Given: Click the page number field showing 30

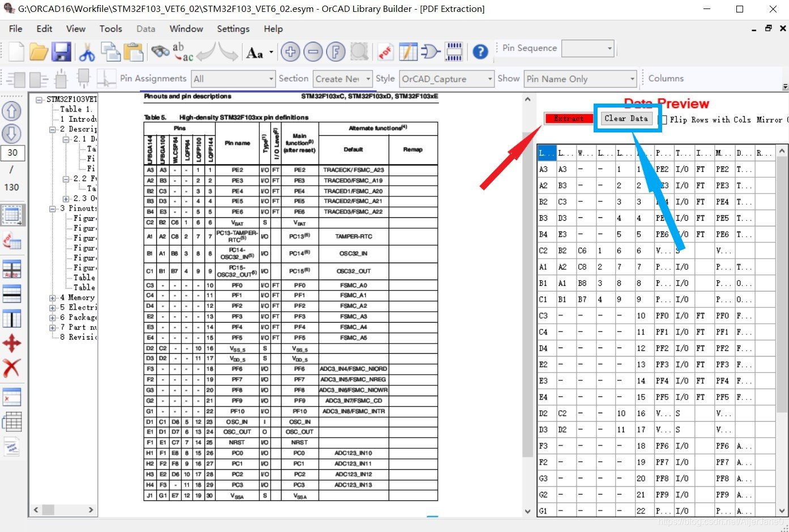Looking at the screenshot, I should pyautogui.click(x=12, y=152).
